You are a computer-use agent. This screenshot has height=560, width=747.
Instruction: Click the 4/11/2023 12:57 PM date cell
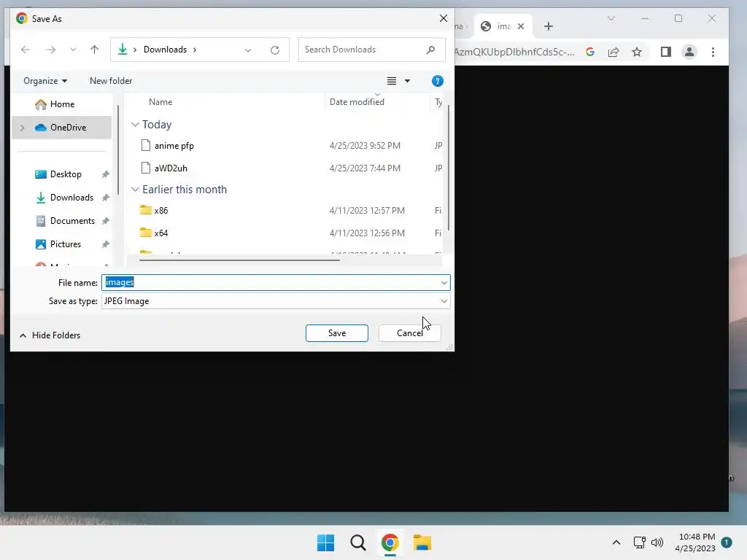click(x=367, y=211)
